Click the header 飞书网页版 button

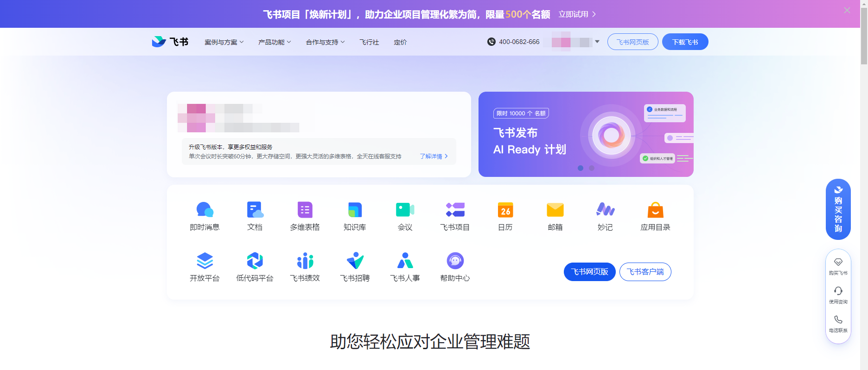pyautogui.click(x=632, y=42)
